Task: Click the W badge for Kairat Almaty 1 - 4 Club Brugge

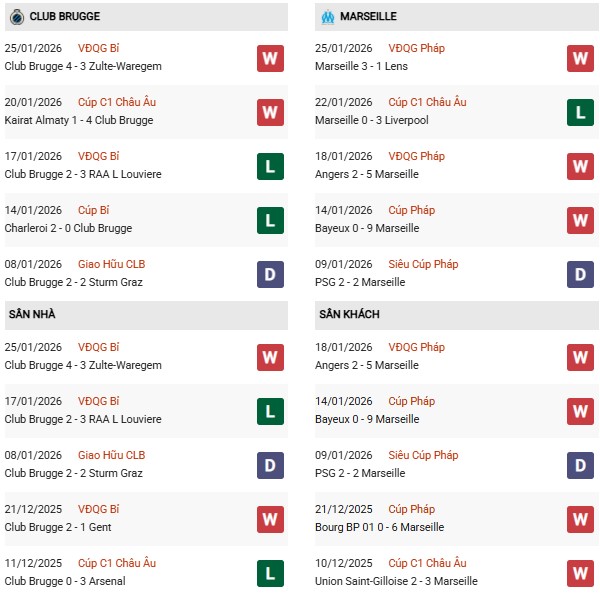Action: click(270, 112)
